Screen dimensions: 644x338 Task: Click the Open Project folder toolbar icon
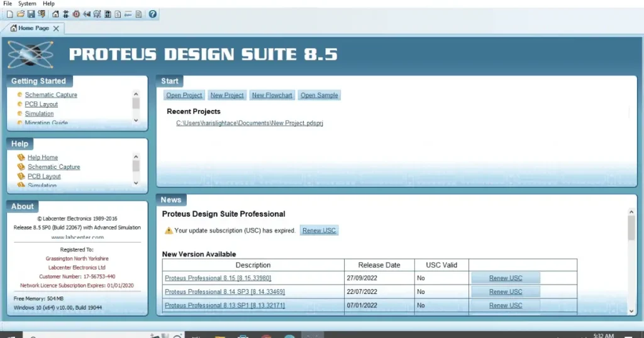[x=21, y=14]
